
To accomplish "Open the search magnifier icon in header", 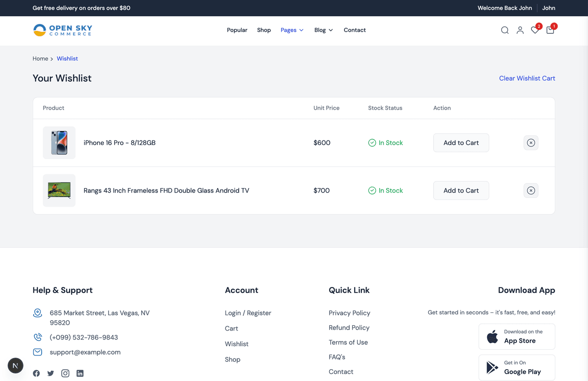I will click(x=505, y=30).
